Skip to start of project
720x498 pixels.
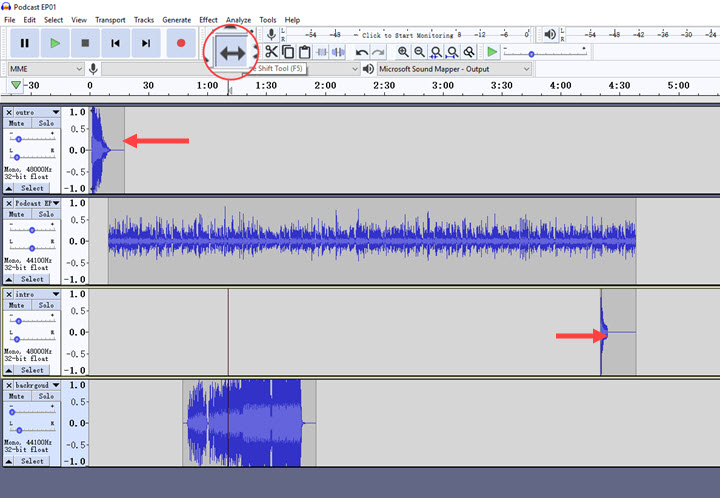coord(116,43)
